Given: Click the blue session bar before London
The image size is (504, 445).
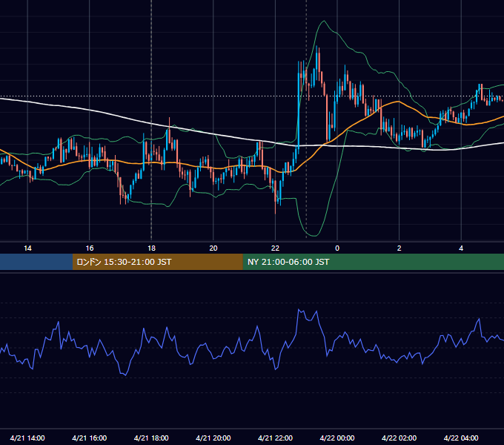Looking at the screenshot, I should point(36,262).
